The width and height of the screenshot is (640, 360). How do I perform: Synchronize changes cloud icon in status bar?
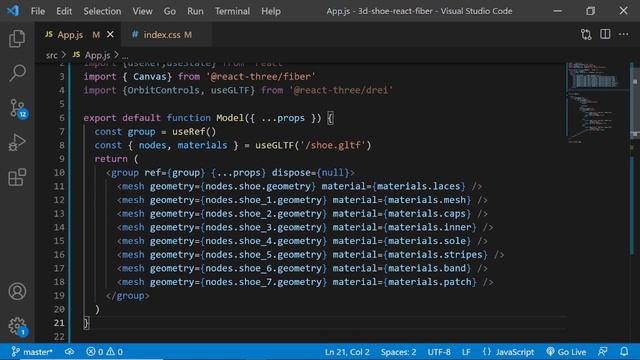[x=69, y=351]
